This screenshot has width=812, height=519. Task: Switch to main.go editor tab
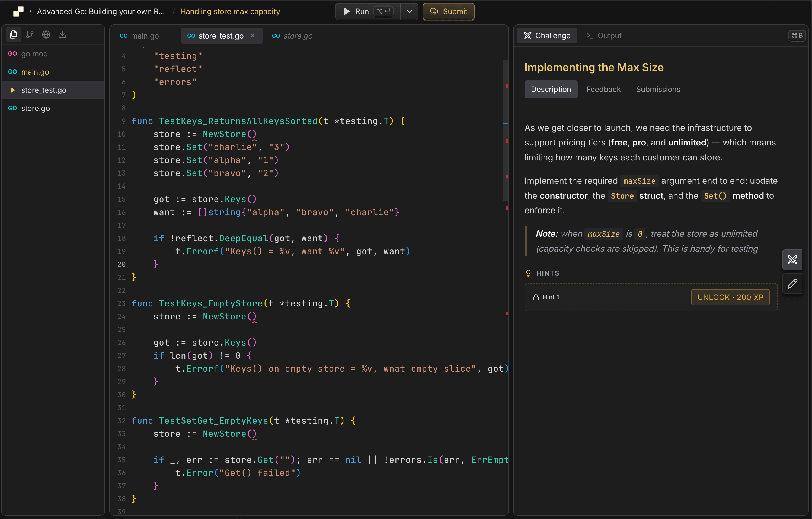point(139,36)
